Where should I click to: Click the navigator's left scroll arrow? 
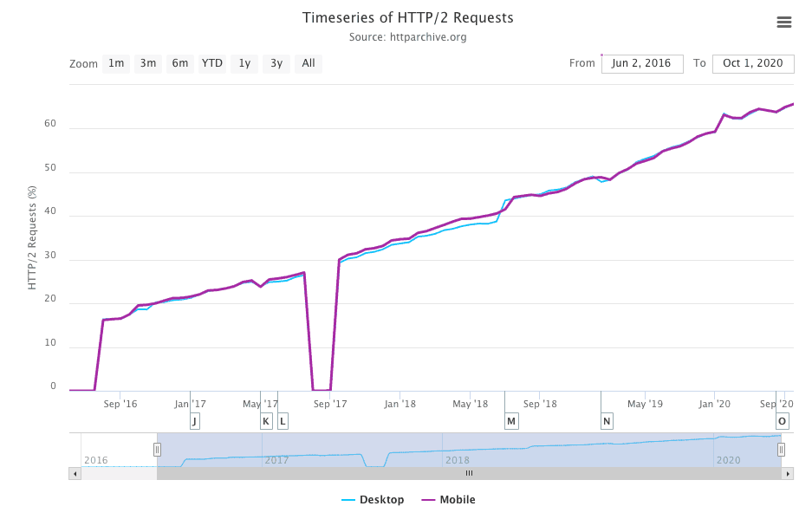[75, 473]
